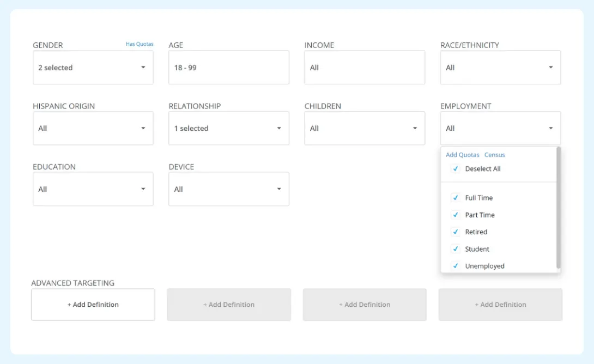This screenshot has height=364, width=594.
Task: Open the EDUCATION dropdown
Action: pos(93,189)
